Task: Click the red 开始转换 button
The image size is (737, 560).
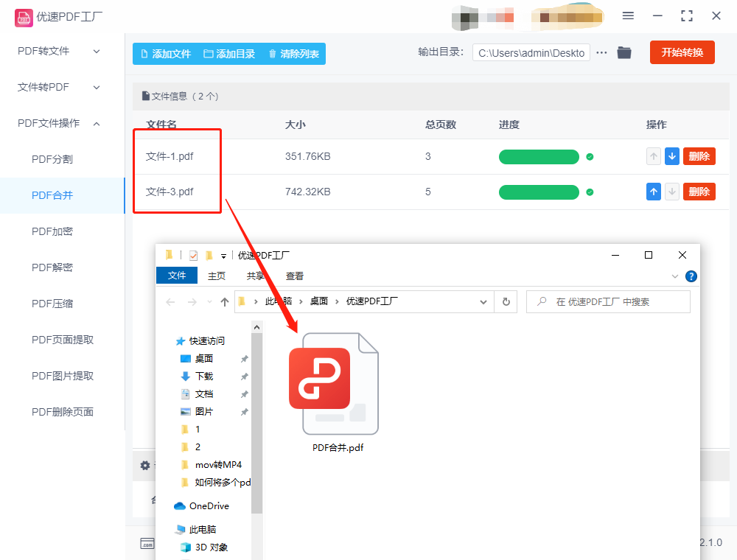Action: [682, 52]
